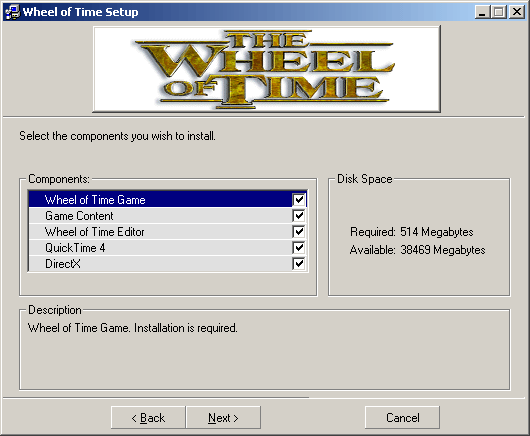Close the Wheel of Time Setup window
This screenshot has width=530, height=436.
516,12
